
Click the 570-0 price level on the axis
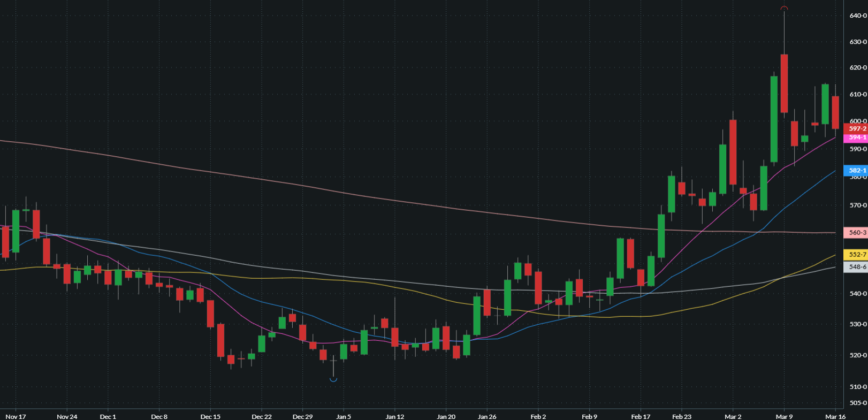tap(858, 205)
